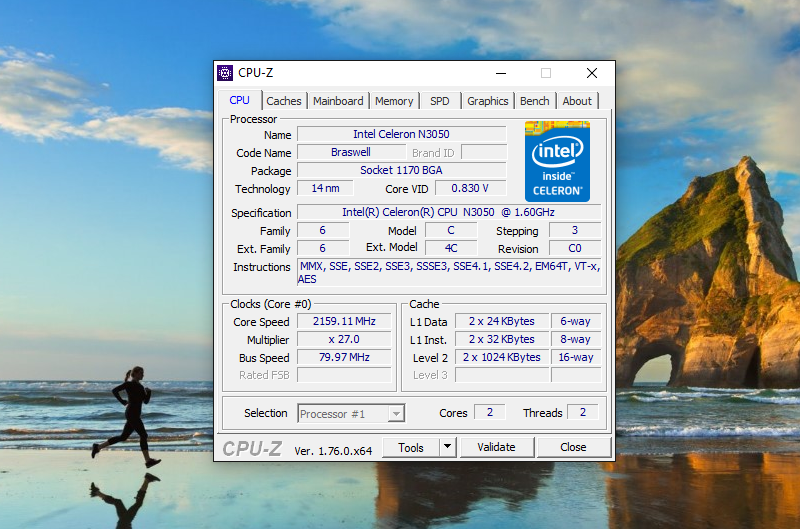
Task: Click the Validate button
Action: [x=496, y=447]
